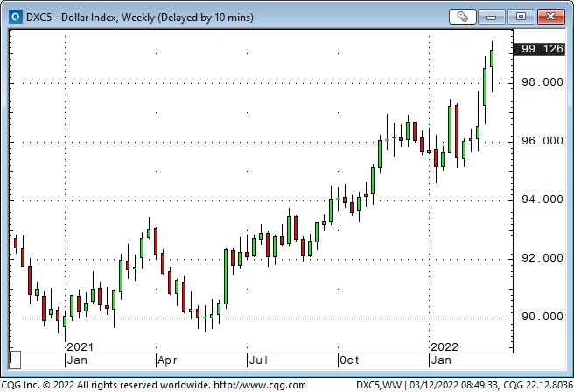Click the 92.000 price axis label

click(x=542, y=258)
